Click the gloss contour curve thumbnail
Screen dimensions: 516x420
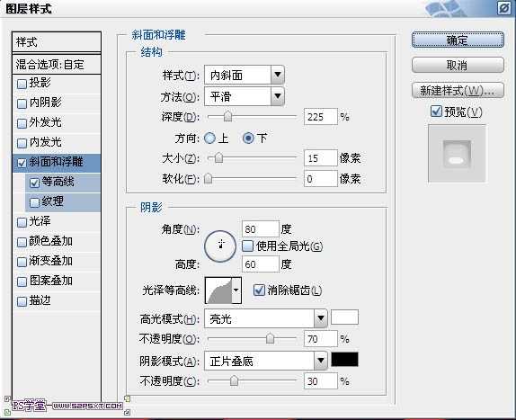coord(218,290)
